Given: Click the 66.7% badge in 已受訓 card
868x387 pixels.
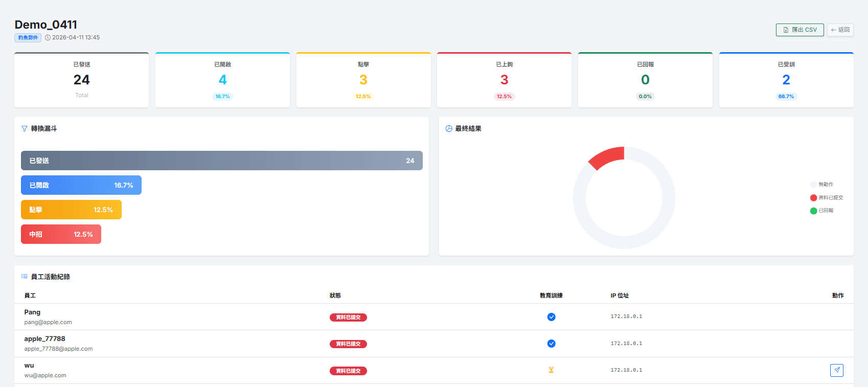Looking at the screenshot, I should [x=786, y=97].
